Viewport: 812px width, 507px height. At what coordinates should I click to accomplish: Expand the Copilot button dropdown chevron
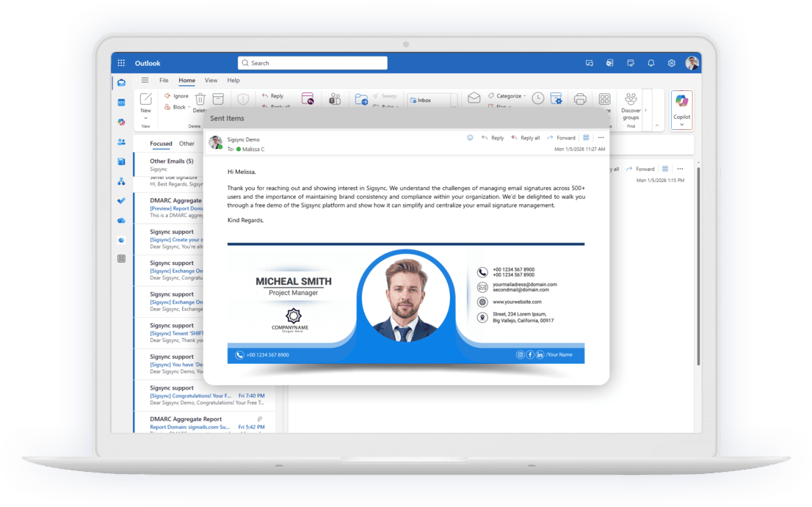(x=682, y=125)
